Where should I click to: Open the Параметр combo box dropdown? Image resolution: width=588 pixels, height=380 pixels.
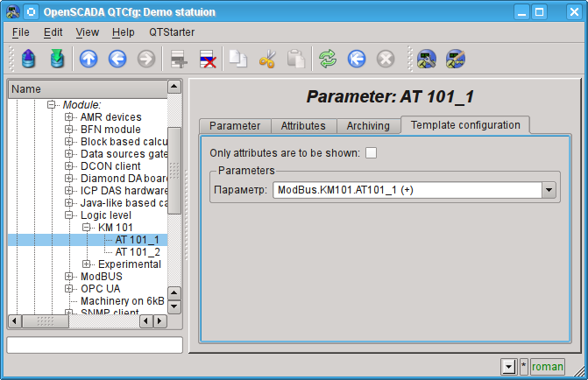click(x=549, y=189)
